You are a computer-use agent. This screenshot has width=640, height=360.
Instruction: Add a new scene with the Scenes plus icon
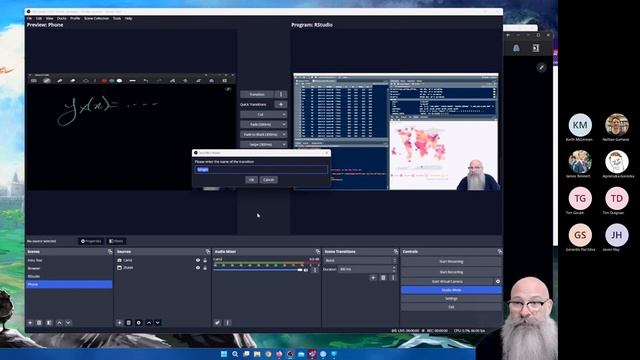tap(30, 322)
